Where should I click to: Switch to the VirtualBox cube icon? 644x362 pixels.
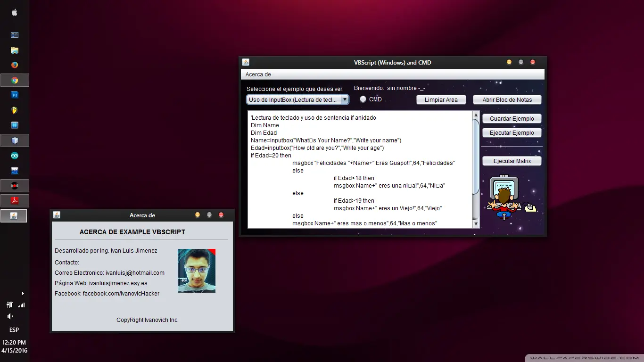pos(15,140)
